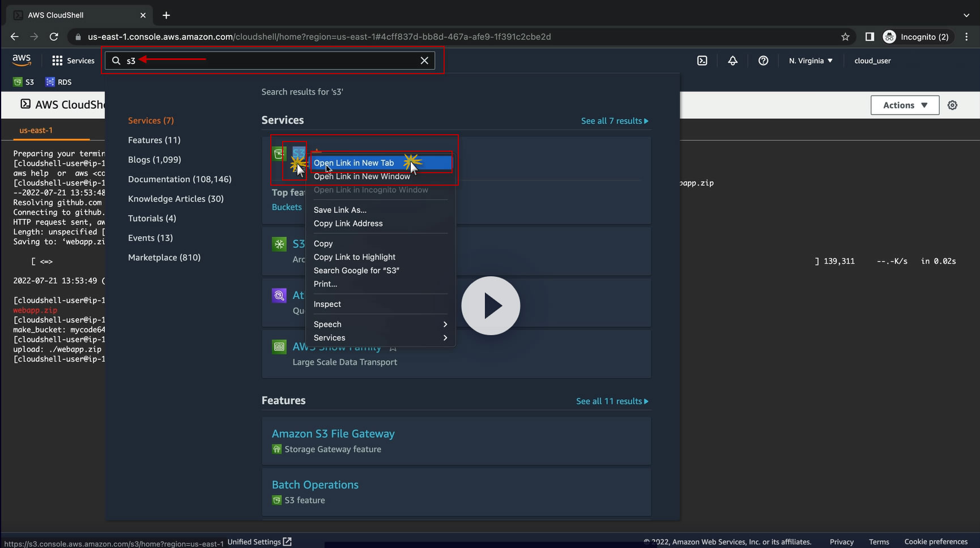Click the S3 shortcut in favorites bar

pyautogui.click(x=24, y=82)
